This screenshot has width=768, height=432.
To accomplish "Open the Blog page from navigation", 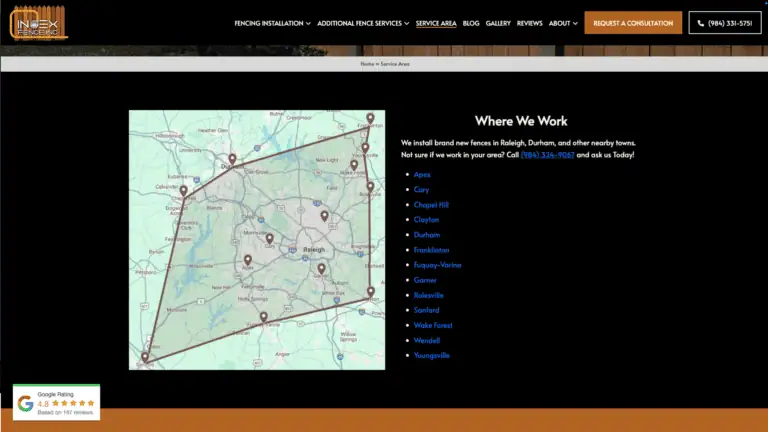I will tap(471, 23).
